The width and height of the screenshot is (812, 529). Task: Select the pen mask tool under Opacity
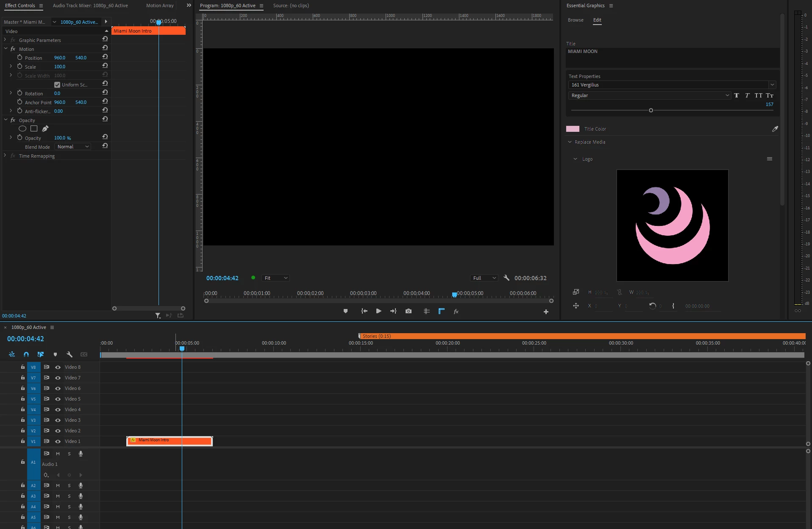click(45, 128)
